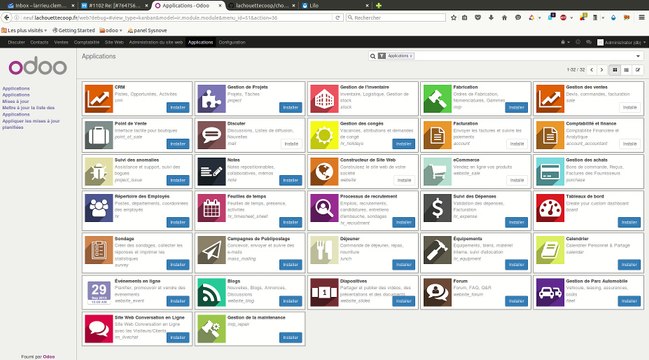The height and width of the screenshot is (360, 649).
Task: Install the CRM module
Action: [x=178, y=108]
